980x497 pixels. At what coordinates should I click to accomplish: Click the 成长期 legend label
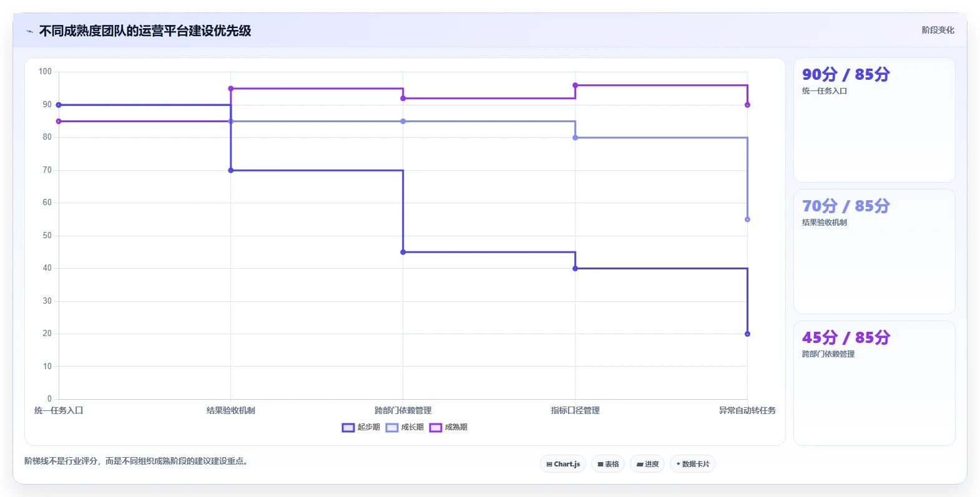(412, 427)
